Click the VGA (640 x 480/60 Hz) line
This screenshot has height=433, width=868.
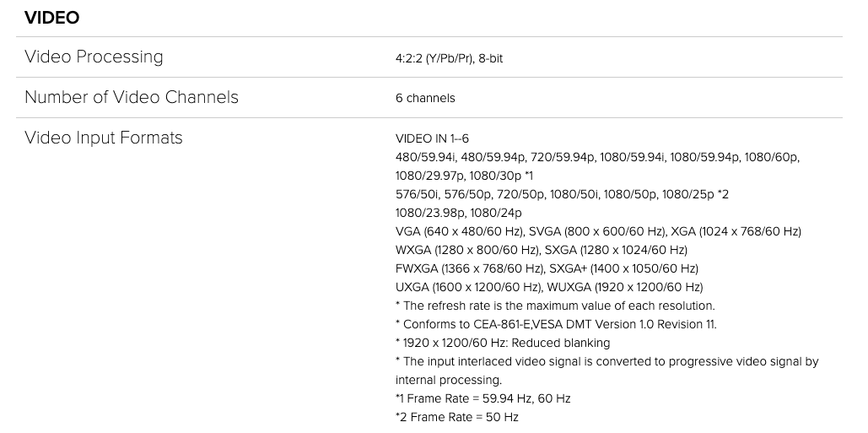(598, 231)
